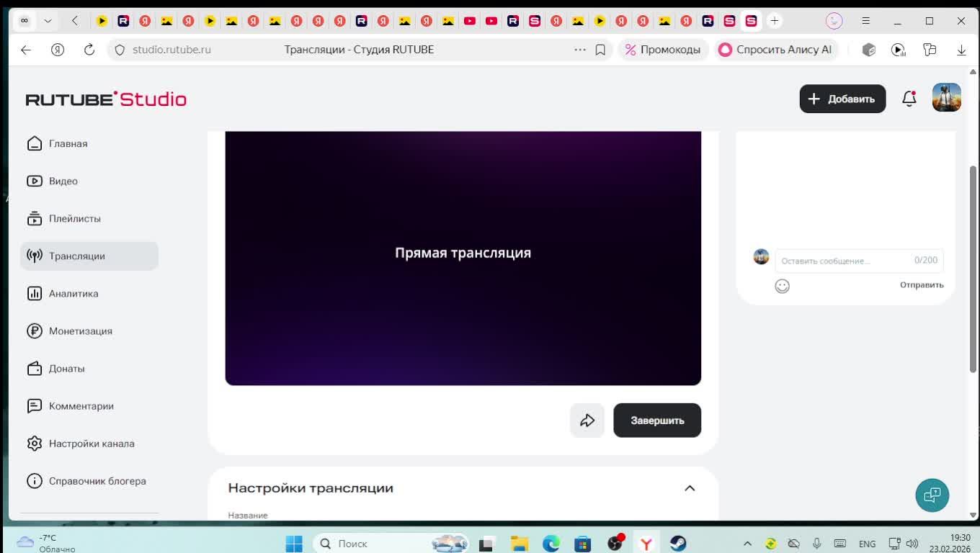Image resolution: width=980 pixels, height=553 pixels.
Task: Collapse the Настройки трансляции section
Action: click(x=690, y=488)
